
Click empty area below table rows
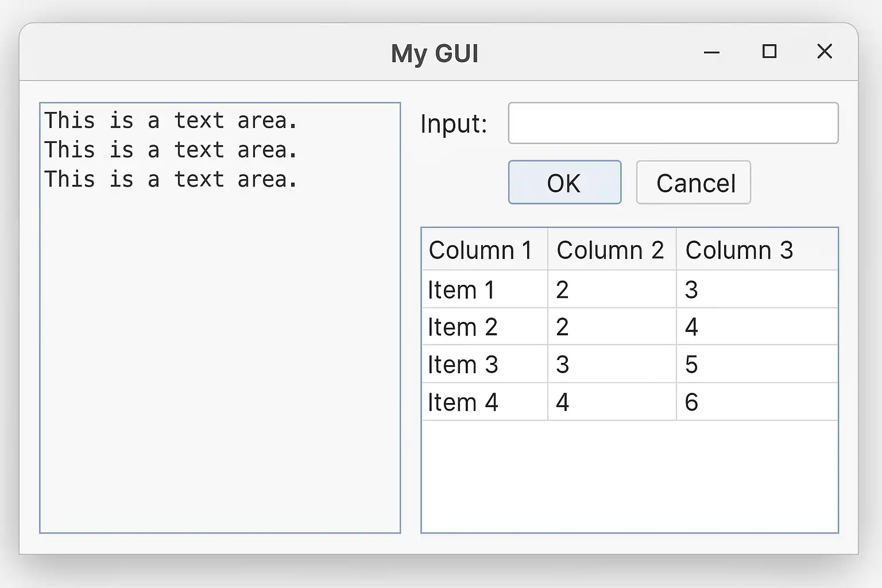(x=629, y=477)
